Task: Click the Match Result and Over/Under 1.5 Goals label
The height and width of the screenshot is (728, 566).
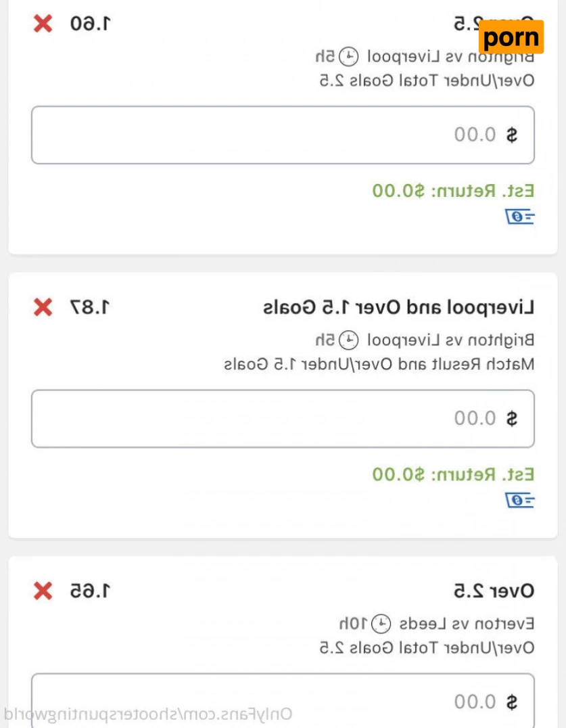Action: tap(379, 364)
